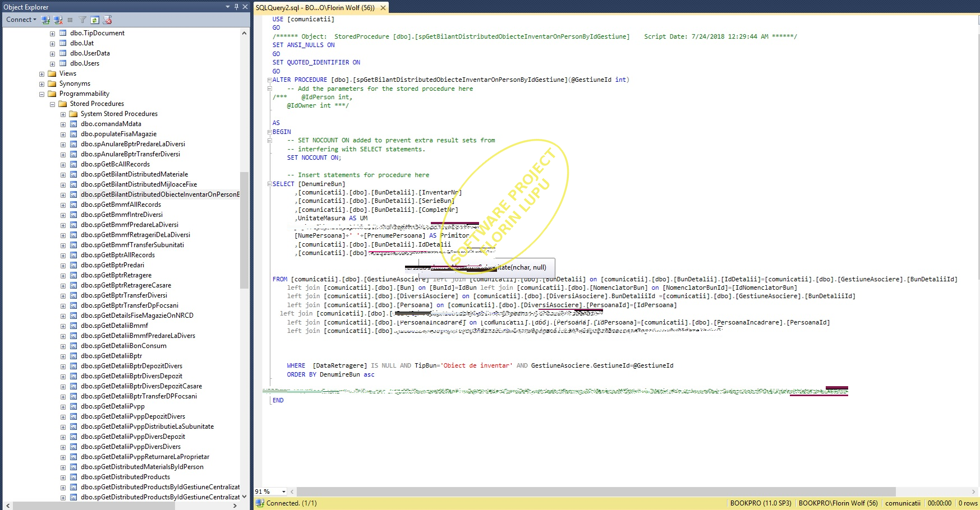
Task: Expand the Views folder
Action: pyautogui.click(x=42, y=73)
